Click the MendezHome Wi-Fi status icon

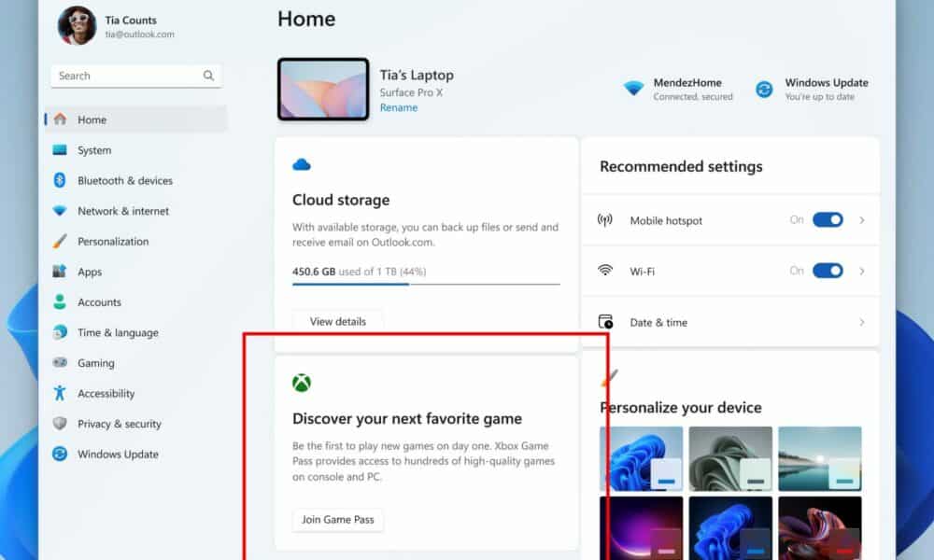633,89
